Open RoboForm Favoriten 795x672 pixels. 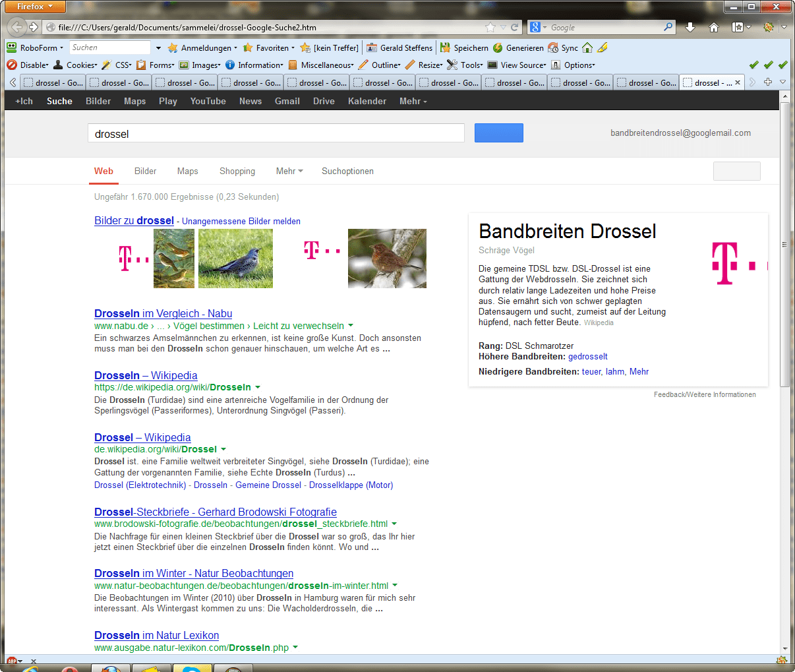pyautogui.click(x=268, y=47)
